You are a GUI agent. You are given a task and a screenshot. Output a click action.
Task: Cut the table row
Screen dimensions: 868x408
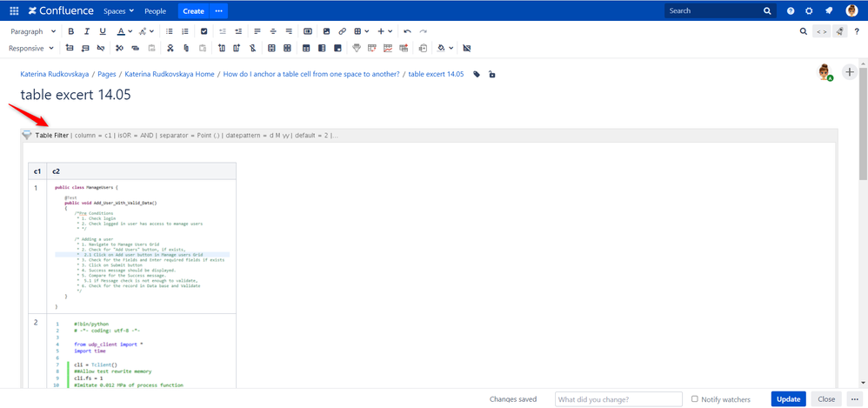coord(119,48)
